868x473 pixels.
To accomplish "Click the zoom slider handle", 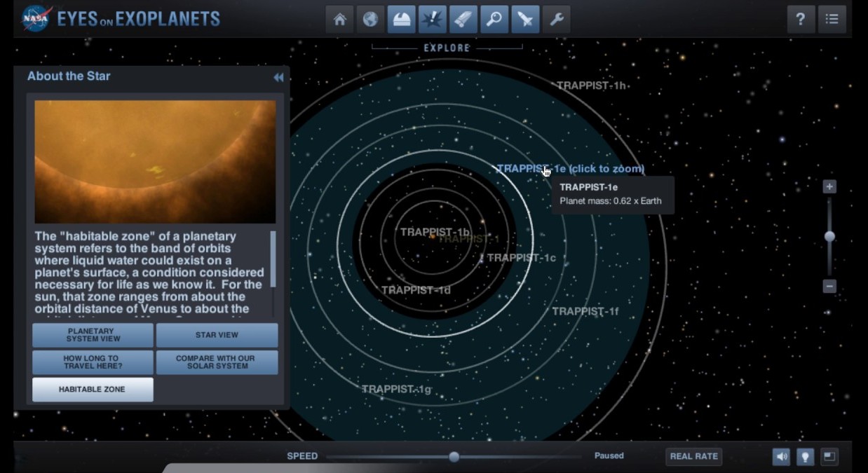I will tap(829, 236).
